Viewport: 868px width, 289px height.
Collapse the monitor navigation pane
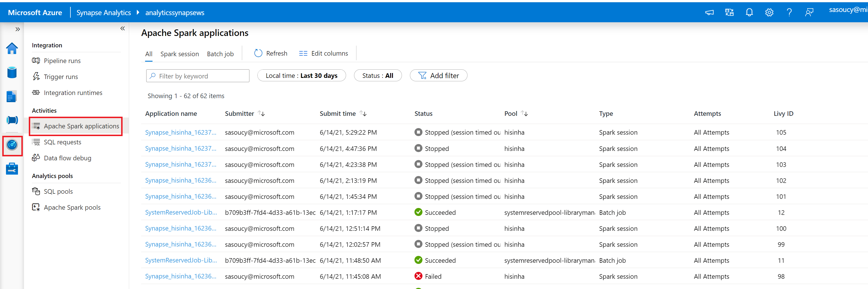tap(123, 29)
